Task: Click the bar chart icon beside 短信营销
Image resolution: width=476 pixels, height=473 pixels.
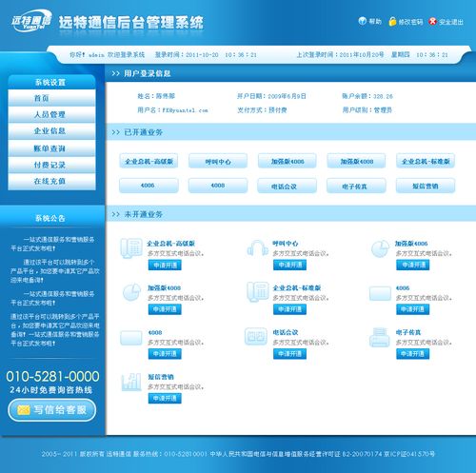Action: click(131, 382)
